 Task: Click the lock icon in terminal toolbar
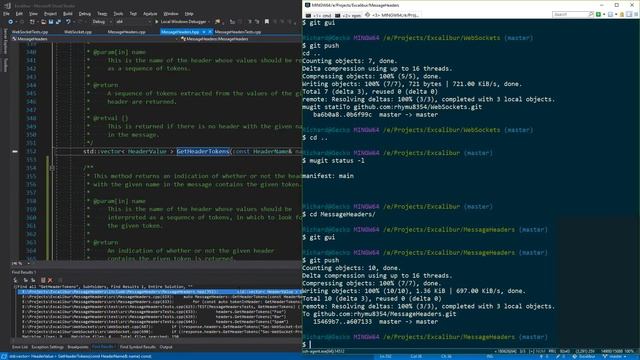click(622, 14)
